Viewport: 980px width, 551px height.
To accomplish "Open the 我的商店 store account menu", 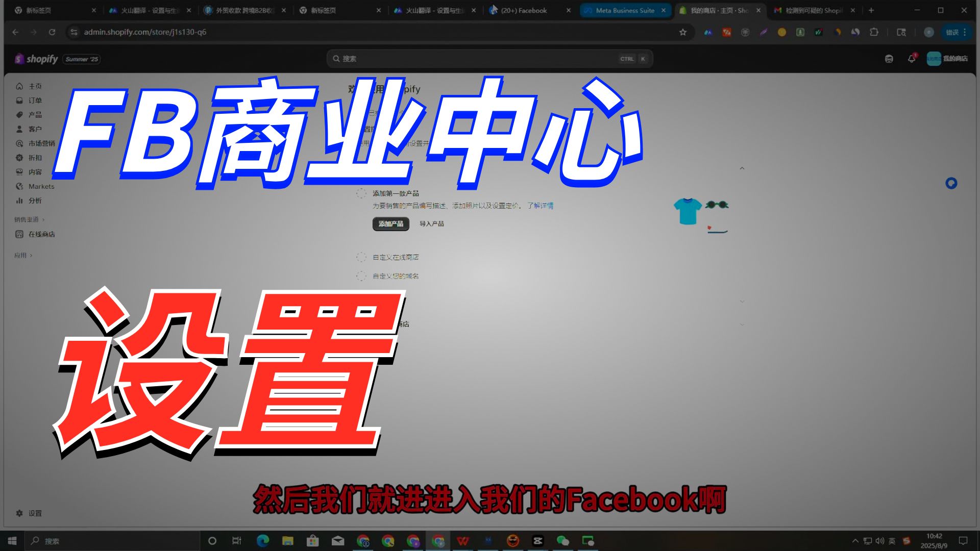I will [x=948, y=59].
